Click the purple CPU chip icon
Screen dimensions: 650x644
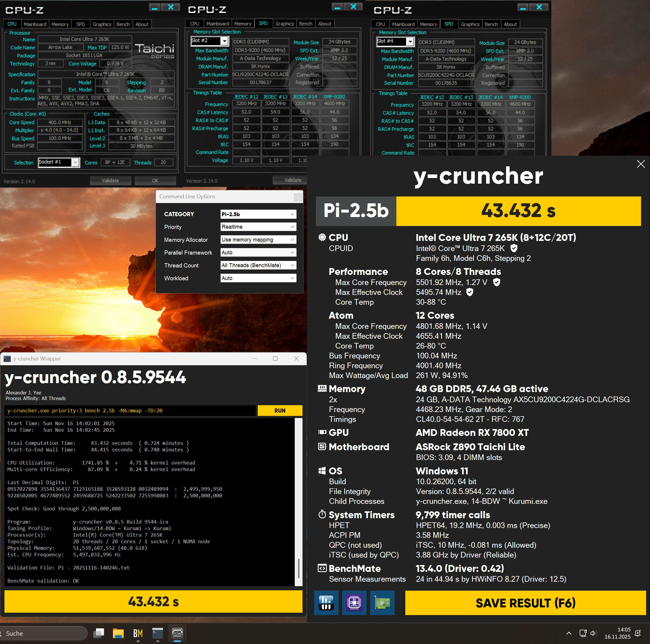[x=354, y=603]
